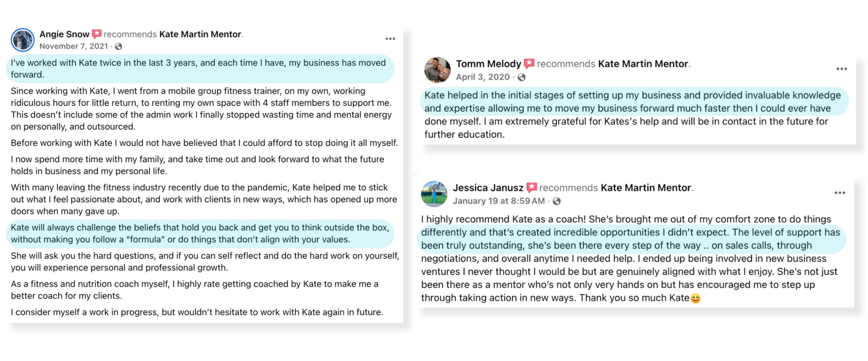Click the recommendation badge beside Jessica Janusz

(x=531, y=188)
